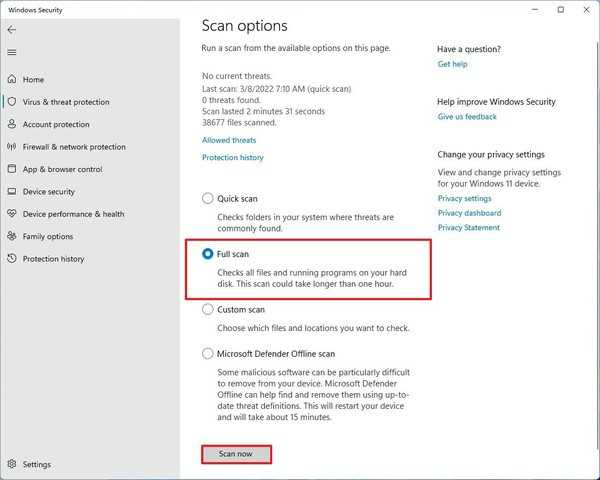Click the 'Have a question?' heading
Screen dimensions: 600x480
click(x=469, y=49)
